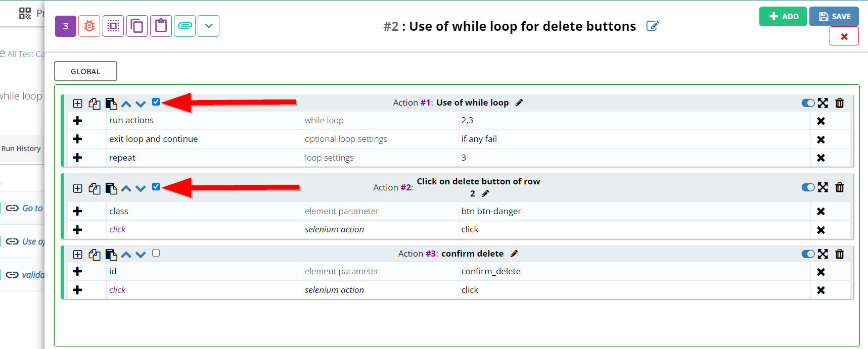Screen dimensions: 868x349
Task: Click the green attachment link icon
Action: coord(185,26)
